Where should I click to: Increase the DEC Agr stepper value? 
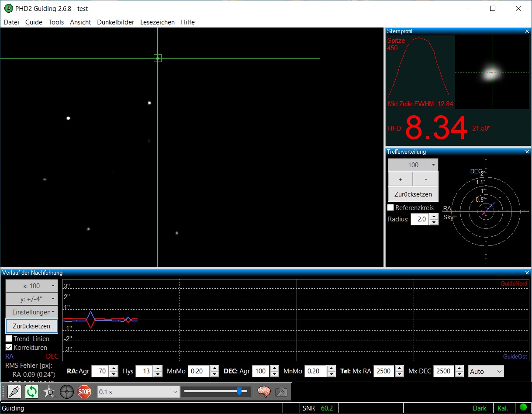pos(274,369)
